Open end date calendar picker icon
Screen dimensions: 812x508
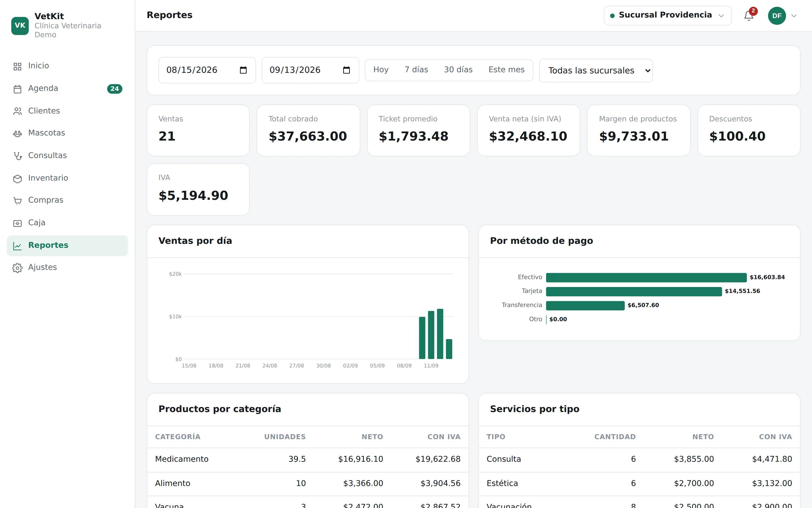(346, 70)
